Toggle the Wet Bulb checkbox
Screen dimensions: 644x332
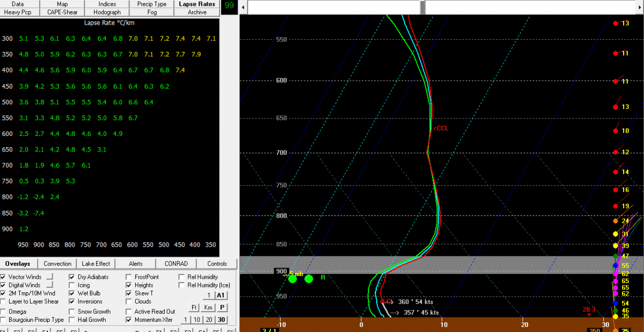[73, 293]
